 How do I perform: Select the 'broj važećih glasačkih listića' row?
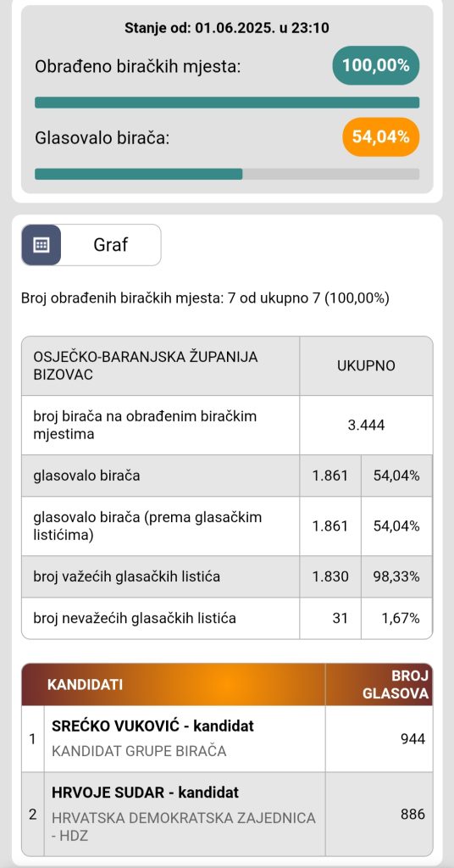pyautogui.click(x=227, y=576)
